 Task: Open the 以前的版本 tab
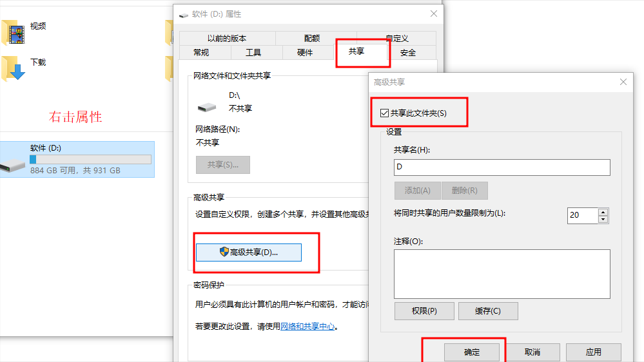click(227, 38)
